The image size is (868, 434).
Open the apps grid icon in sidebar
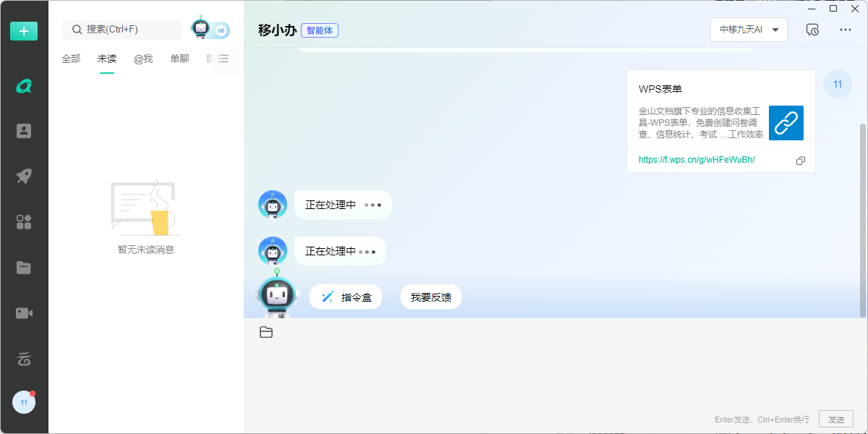24,221
